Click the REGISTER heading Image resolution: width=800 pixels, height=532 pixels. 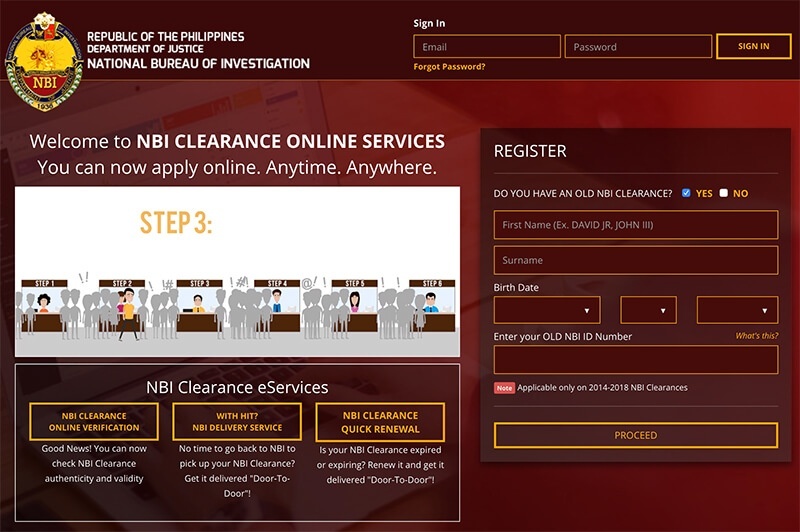coord(530,151)
